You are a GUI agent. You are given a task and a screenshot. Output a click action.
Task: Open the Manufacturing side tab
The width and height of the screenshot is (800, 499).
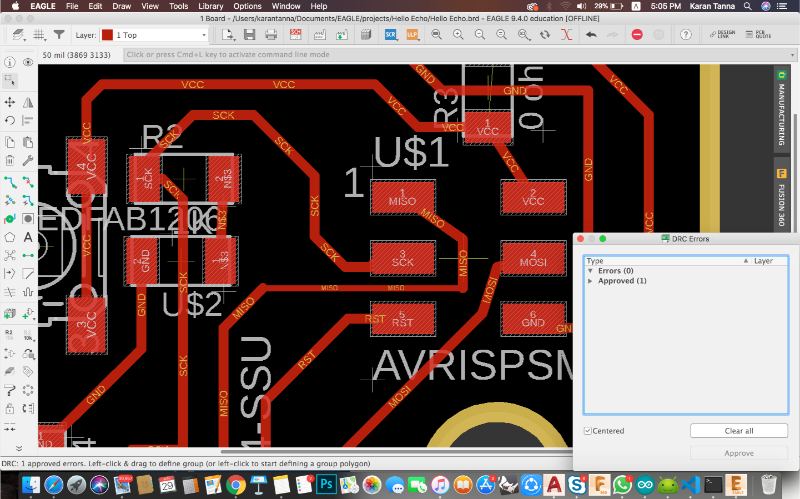[x=781, y=108]
